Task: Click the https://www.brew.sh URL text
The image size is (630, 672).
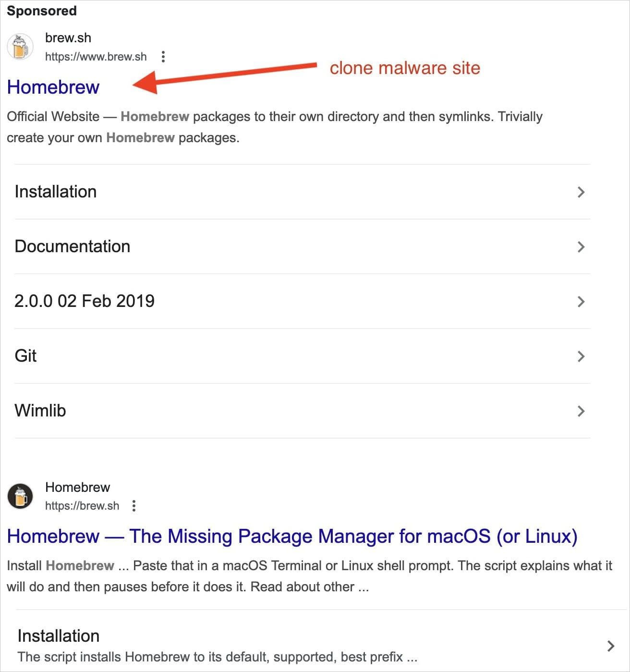Action: [96, 56]
